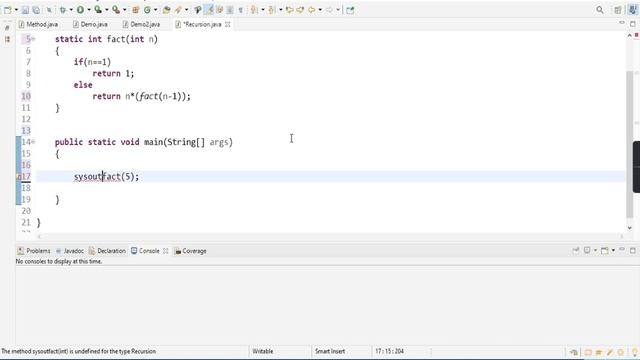Collapse the fact method fold marker

pos(33,39)
